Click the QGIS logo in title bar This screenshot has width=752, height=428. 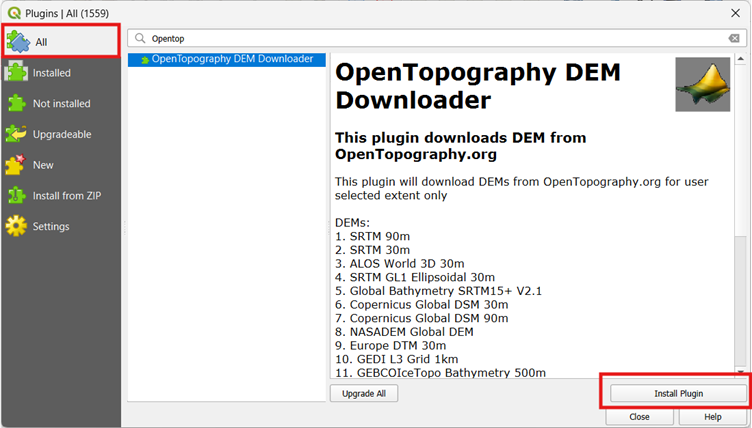pyautogui.click(x=12, y=11)
